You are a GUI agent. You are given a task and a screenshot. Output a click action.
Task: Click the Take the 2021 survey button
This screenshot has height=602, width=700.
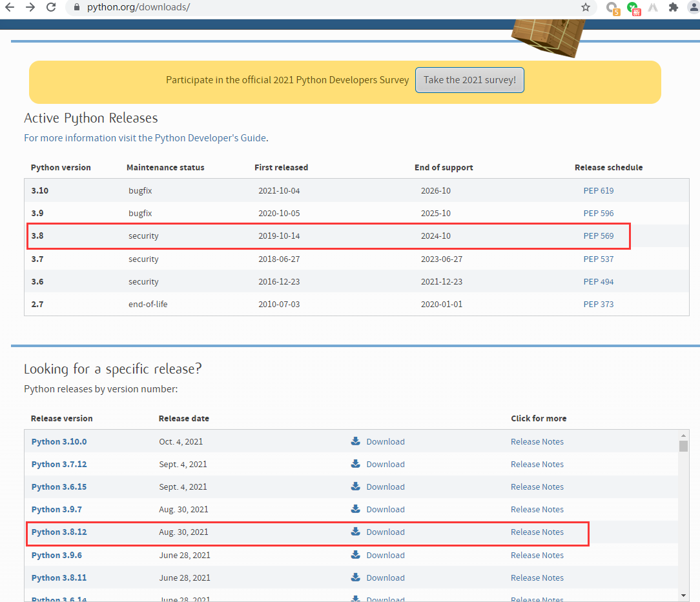469,79
